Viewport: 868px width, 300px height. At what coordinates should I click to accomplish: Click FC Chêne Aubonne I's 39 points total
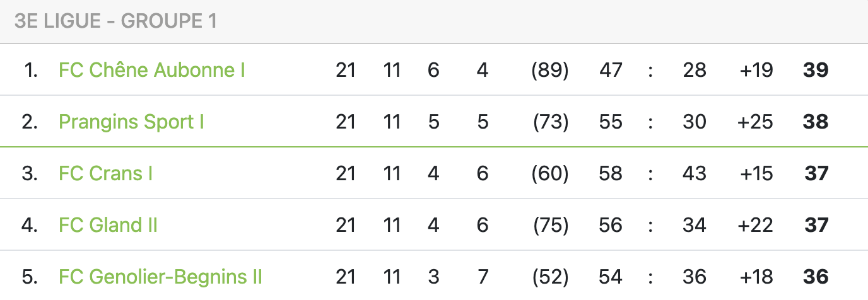click(x=816, y=70)
